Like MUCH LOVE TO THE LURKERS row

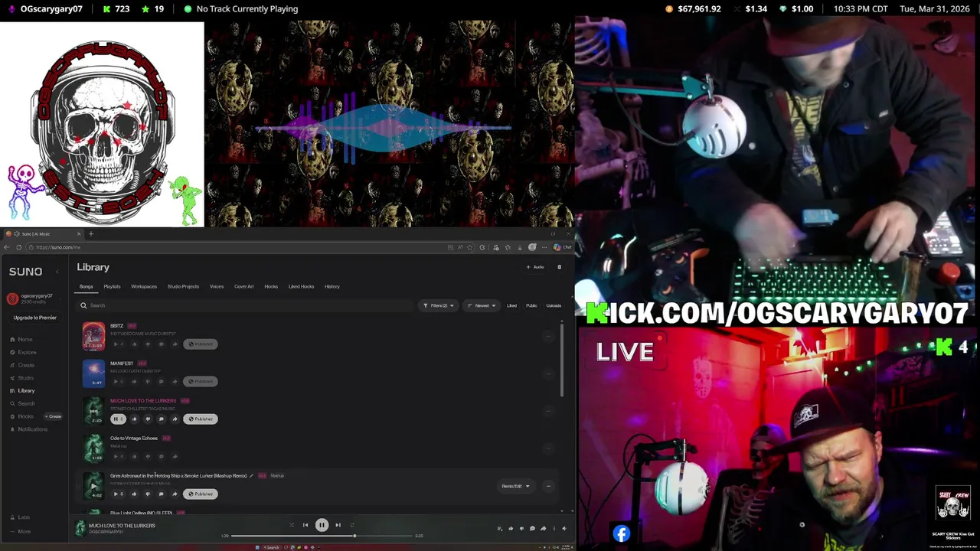(x=134, y=419)
